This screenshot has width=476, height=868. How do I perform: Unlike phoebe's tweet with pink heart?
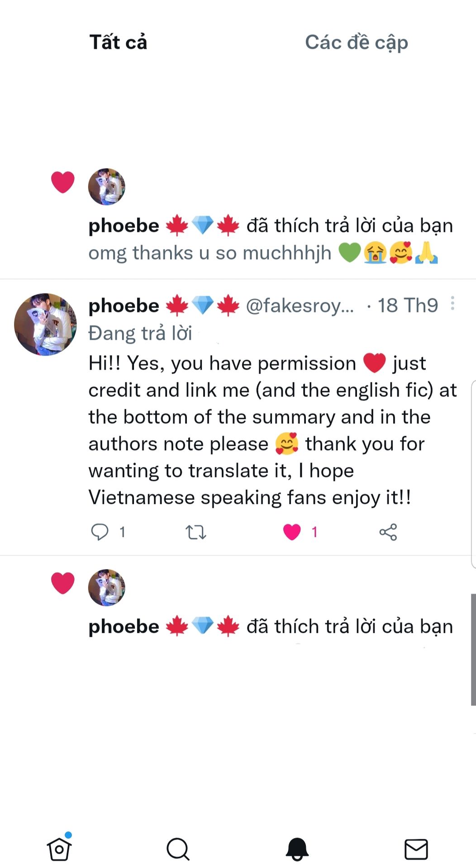[292, 532]
